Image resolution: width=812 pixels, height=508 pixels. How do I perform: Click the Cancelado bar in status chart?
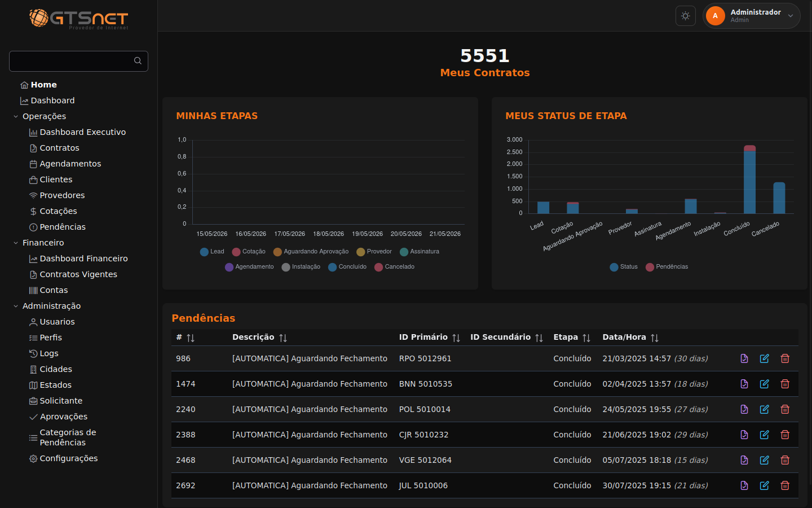[x=779, y=198]
